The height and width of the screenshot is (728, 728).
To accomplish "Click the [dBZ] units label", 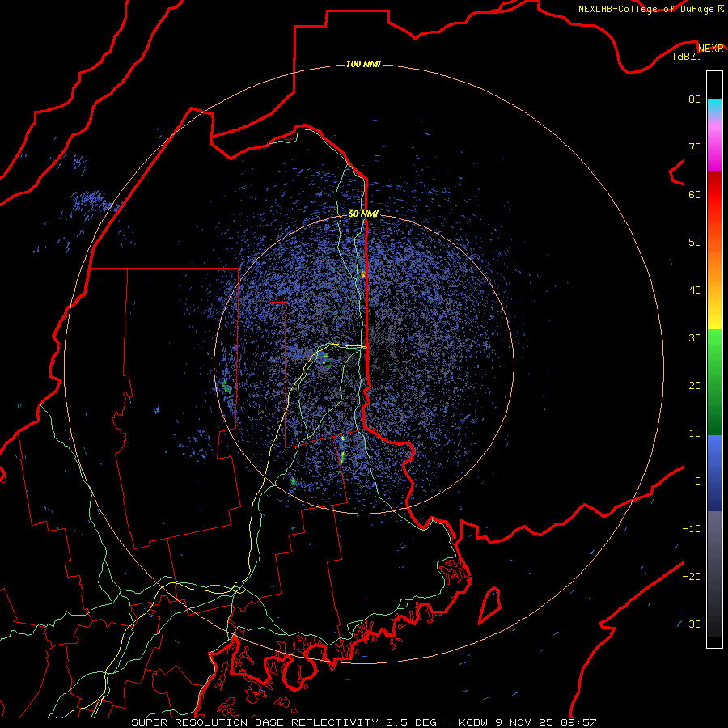I will [x=687, y=56].
